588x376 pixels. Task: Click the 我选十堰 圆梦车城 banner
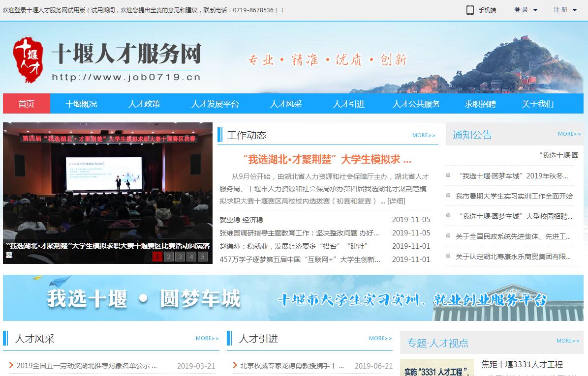click(x=293, y=298)
